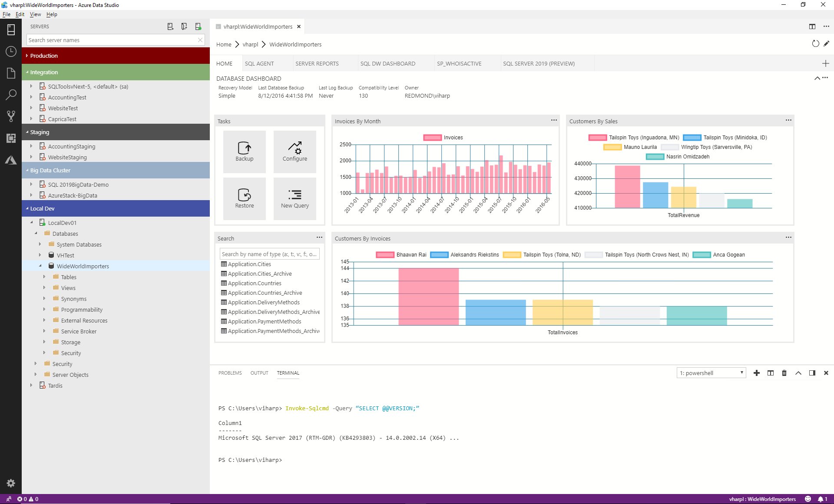Expand the Big Data Cluster server group
Screen dimensions: 834x504
click(27, 170)
